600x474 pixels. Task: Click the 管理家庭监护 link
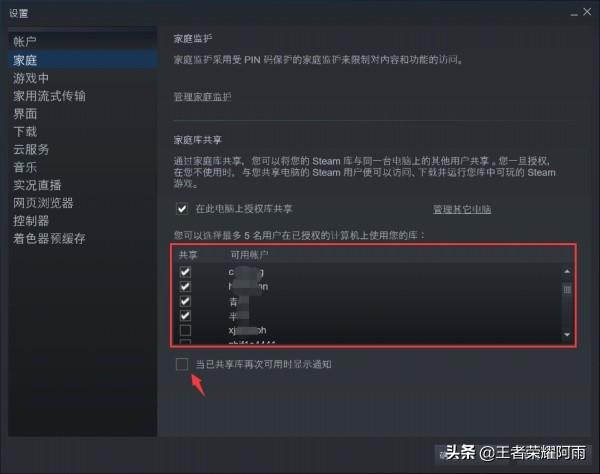pos(202,97)
